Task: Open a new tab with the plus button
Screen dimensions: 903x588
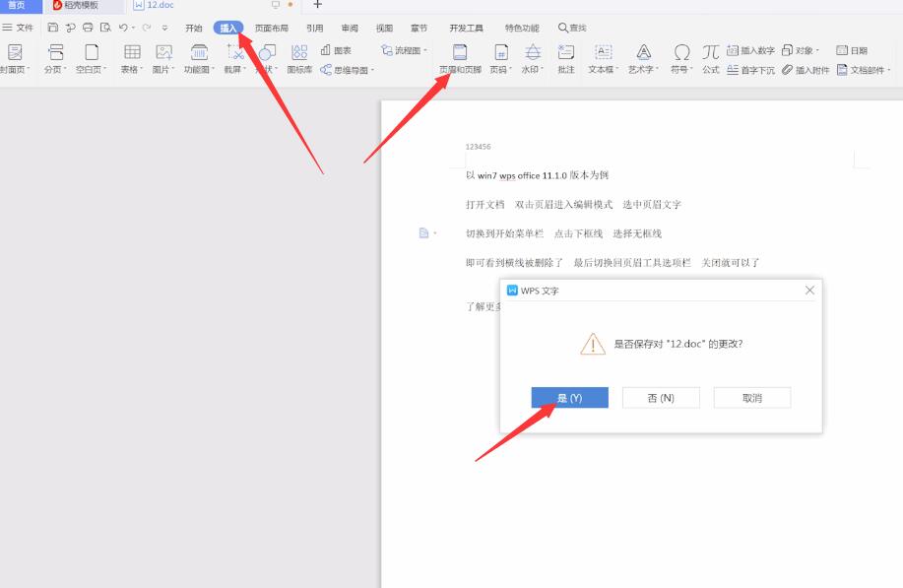Action: click(317, 5)
